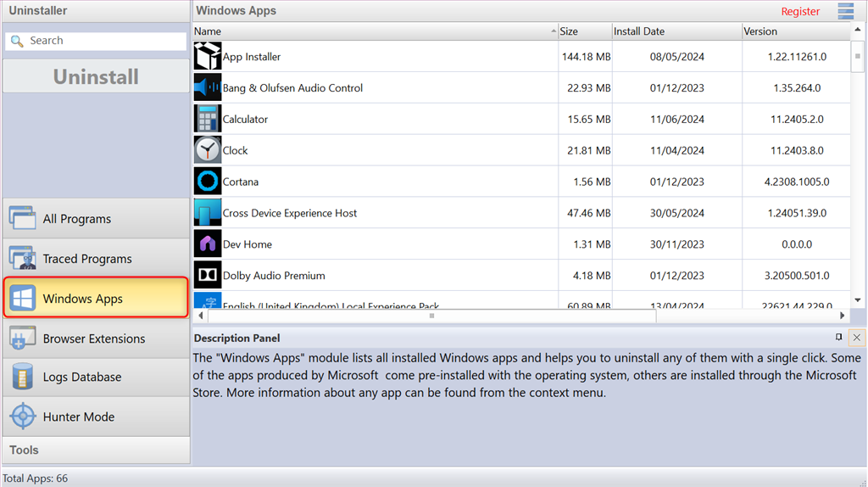Select Bang & Olufsen Audio Control name
The height and width of the screenshot is (487, 868).
(292, 88)
